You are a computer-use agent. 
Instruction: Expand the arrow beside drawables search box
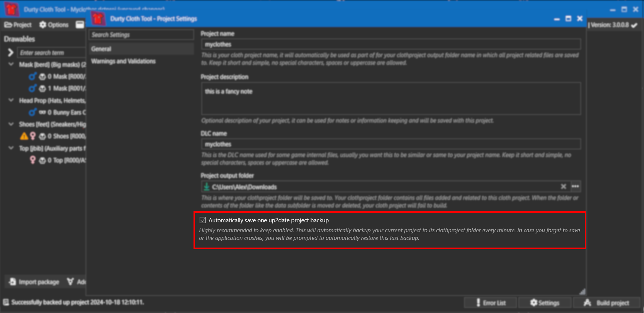(x=11, y=52)
